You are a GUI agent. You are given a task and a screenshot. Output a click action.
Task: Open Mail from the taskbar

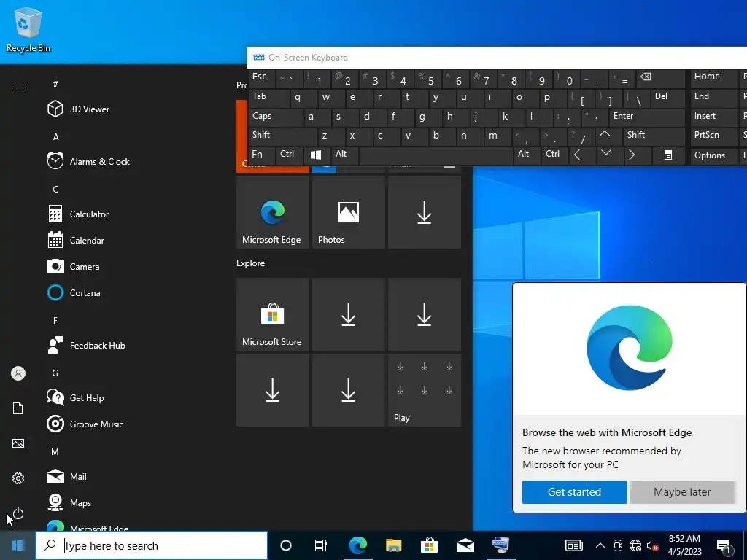click(x=465, y=545)
